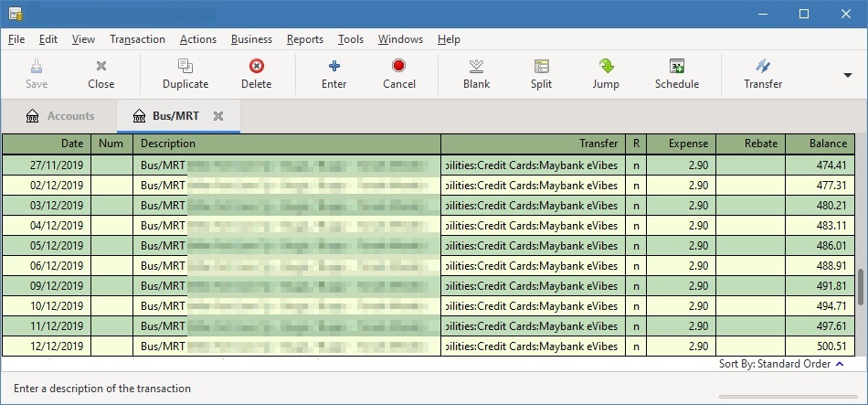Click balance value 494.71
868x405 pixels.
pos(831,306)
